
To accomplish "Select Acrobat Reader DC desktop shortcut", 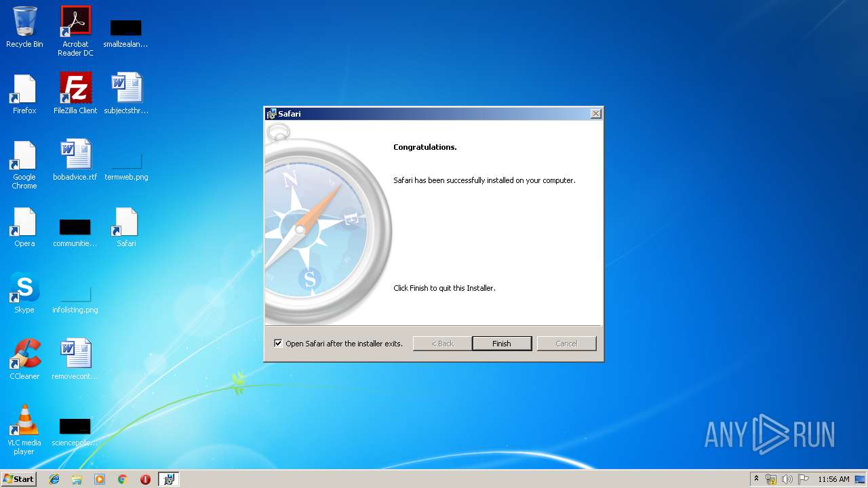I will click(75, 30).
